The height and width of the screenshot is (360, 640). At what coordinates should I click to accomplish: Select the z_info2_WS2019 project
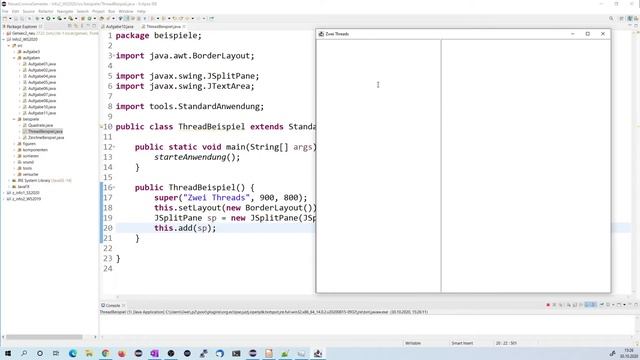(x=26, y=199)
